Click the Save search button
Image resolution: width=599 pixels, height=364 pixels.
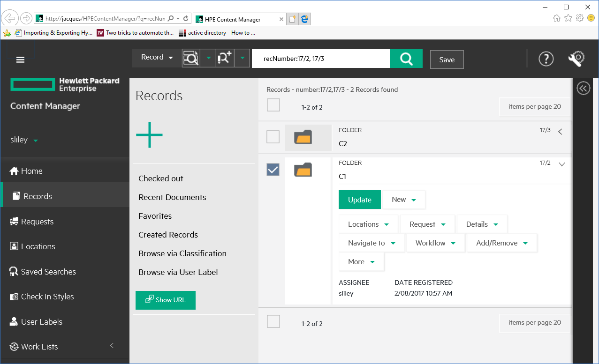click(x=447, y=59)
